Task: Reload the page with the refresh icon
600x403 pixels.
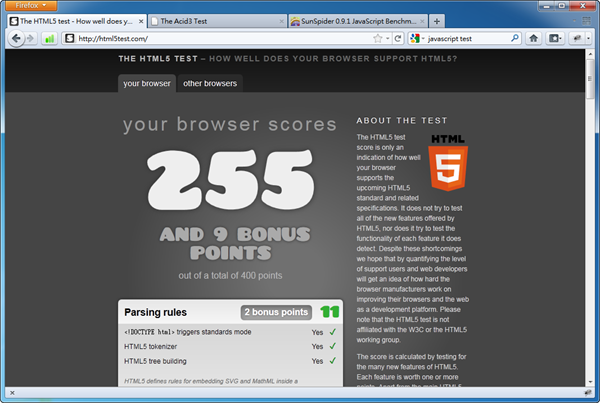Action: (400, 39)
